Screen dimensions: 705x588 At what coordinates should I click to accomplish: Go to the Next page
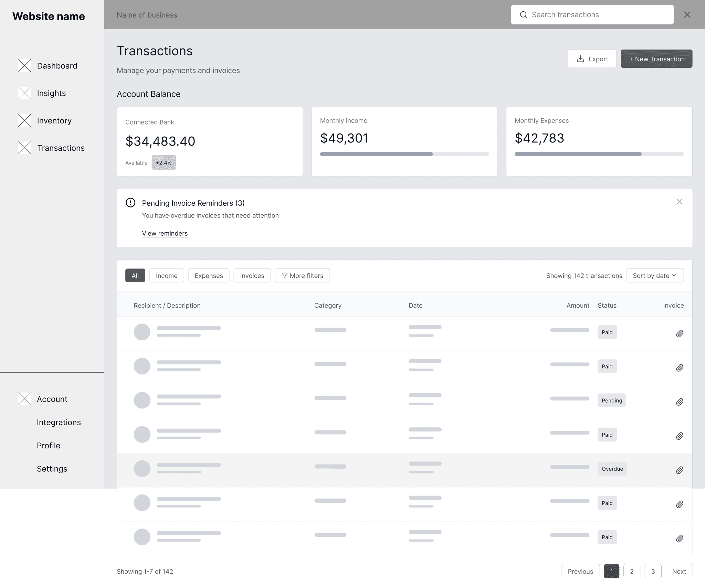(x=679, y=571)
